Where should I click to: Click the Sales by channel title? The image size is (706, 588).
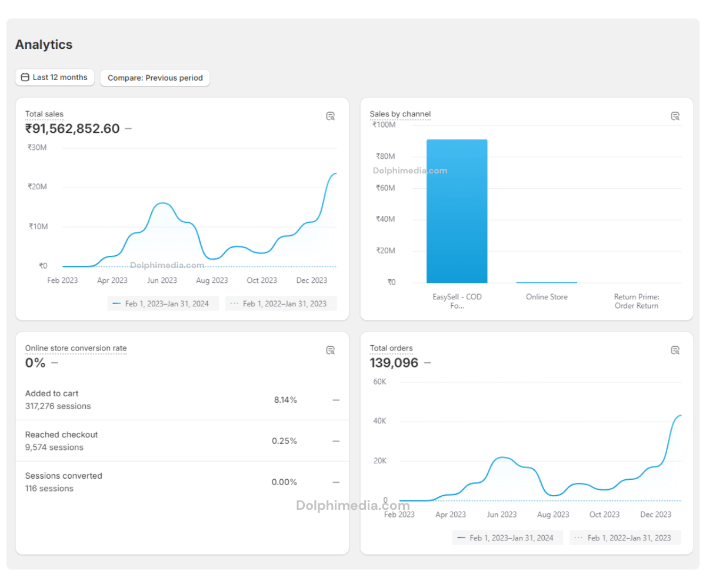pyautogui.click(x=400, y=114)
